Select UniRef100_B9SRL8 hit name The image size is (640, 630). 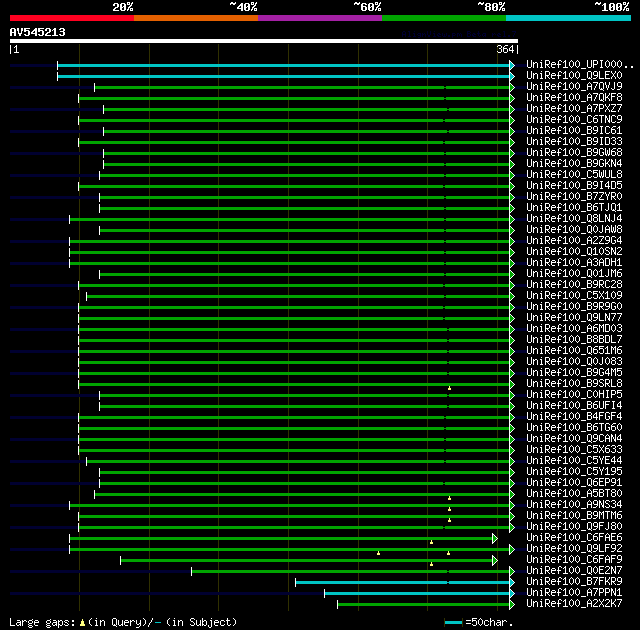pyautogui.click(x=574, y=384)
